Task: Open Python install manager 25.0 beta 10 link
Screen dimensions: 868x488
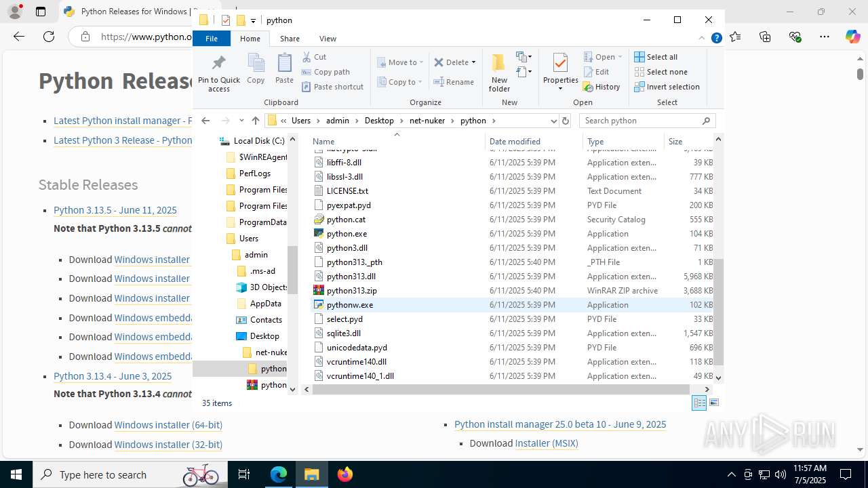Action: [x=560, y=424]
